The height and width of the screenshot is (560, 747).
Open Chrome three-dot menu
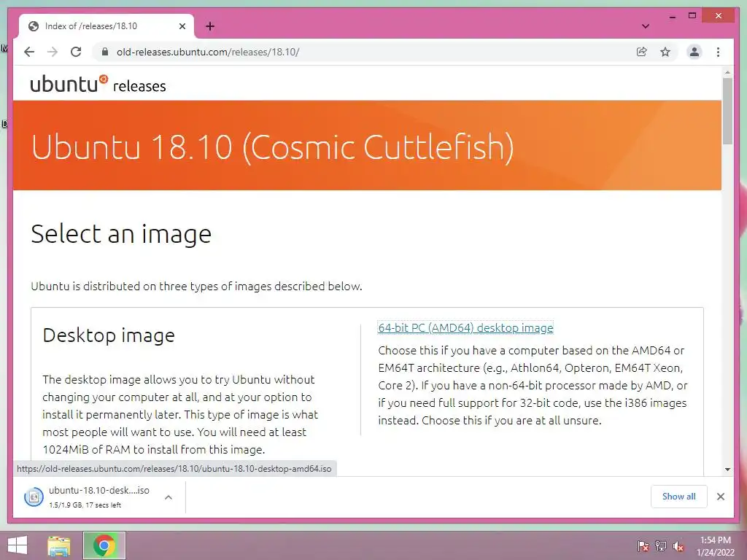718,52
